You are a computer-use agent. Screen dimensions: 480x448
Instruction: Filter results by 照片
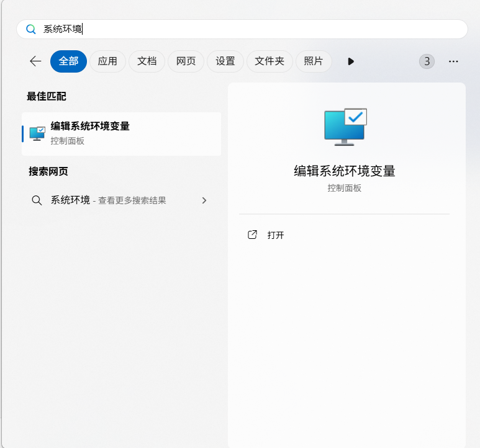point(314,61)
